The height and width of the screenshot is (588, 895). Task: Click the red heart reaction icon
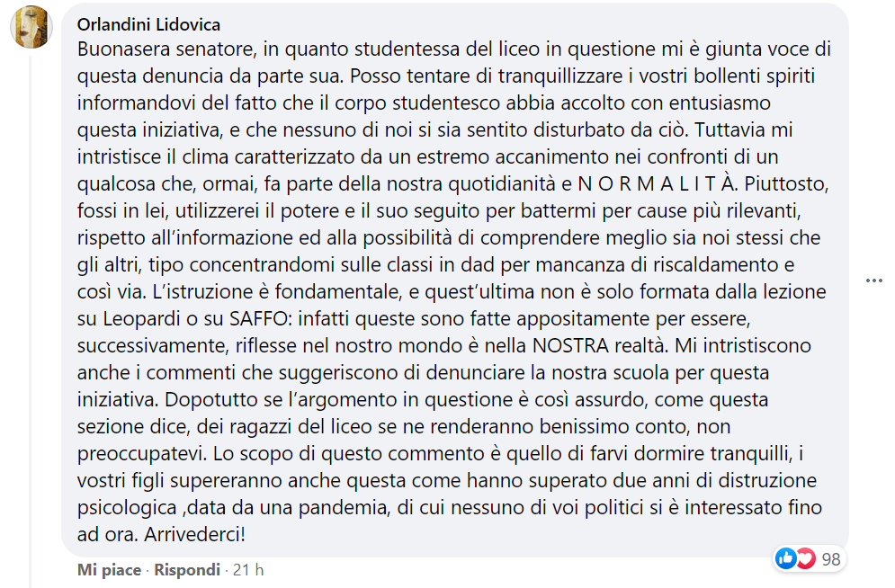[x=805, y=558]
